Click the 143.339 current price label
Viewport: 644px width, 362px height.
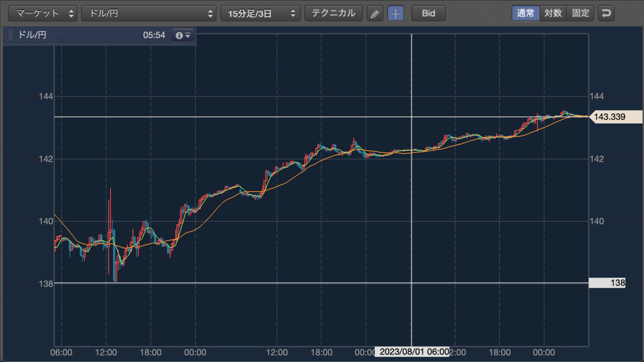coord(616,117)
